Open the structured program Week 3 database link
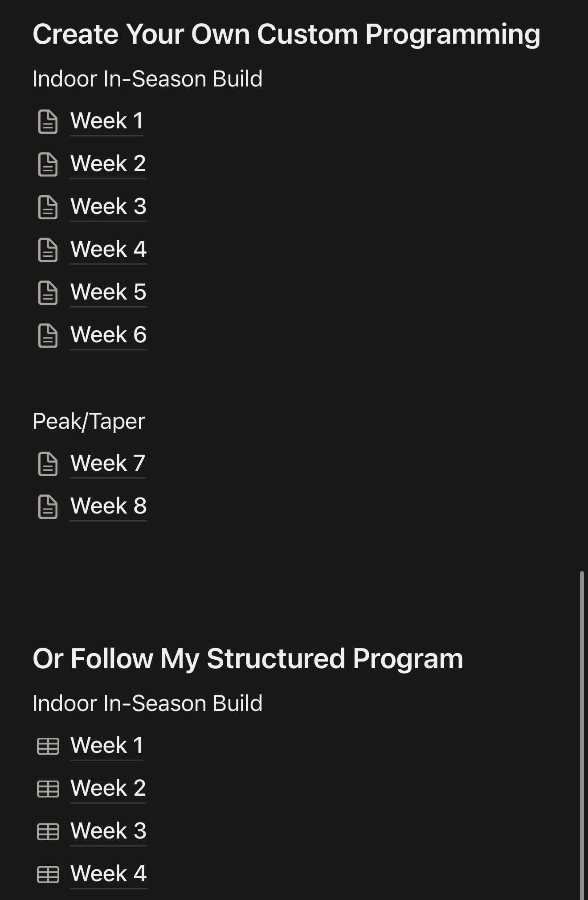 108,831
